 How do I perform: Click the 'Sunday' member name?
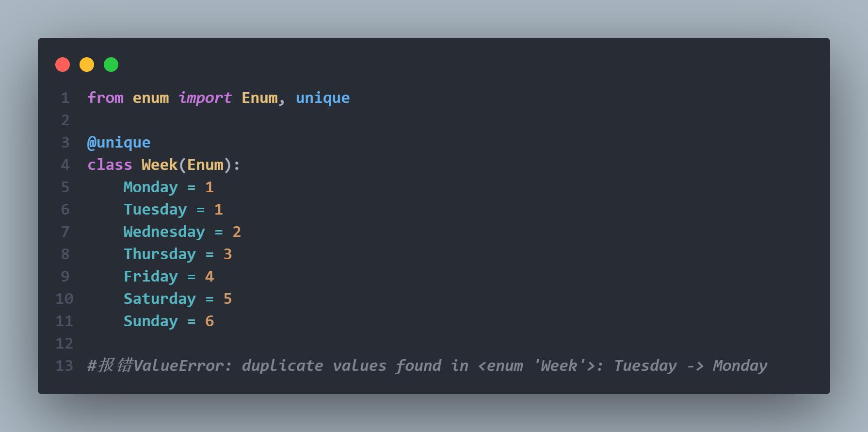coord(150,321)
